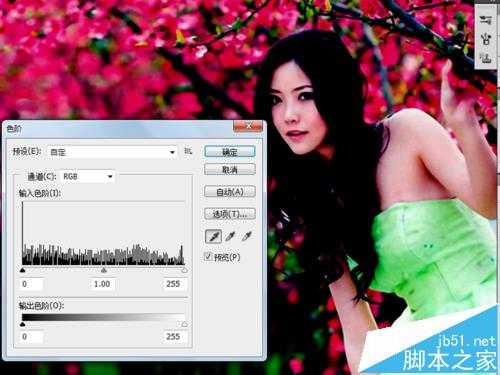Click the 确定 OK button
The width and height of the screenshot is (500, 375).
coord(230,152)
